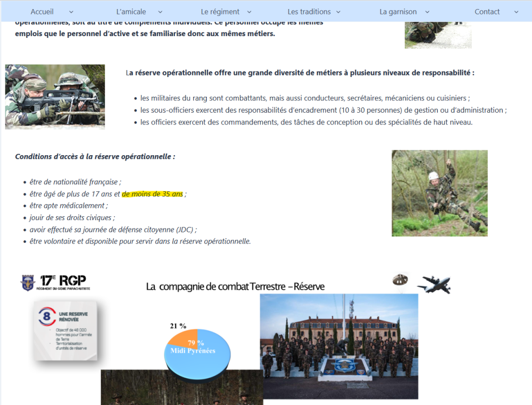This screenshot has width=532, height=405.
Task: Open the Contact menu
Action: 487,11
